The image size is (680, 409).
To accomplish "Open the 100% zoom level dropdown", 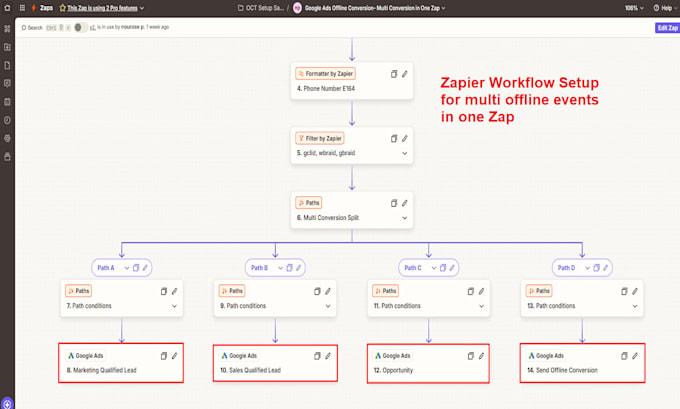I will tap(634, 8).
